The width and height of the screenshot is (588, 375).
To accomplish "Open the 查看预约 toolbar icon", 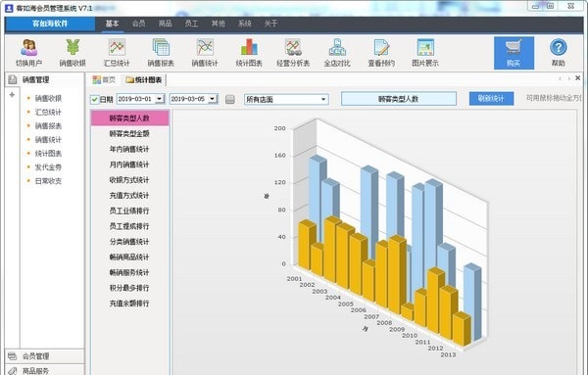I will (x=381, y=53).
